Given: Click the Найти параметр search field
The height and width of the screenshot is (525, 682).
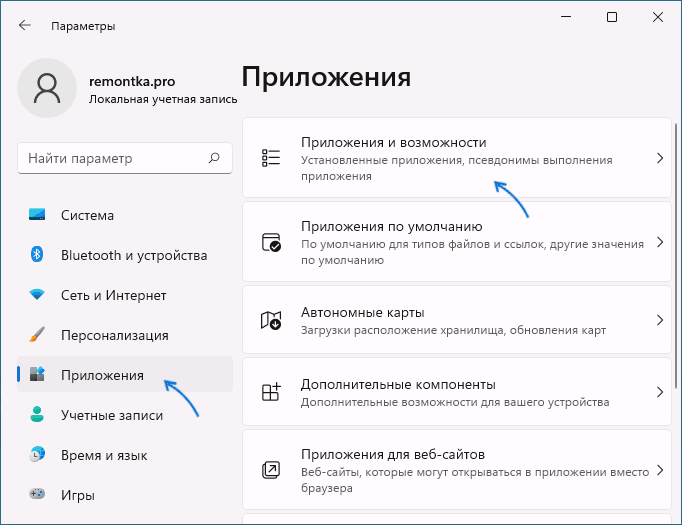Looking at the screenshot, I should point(125,158).
